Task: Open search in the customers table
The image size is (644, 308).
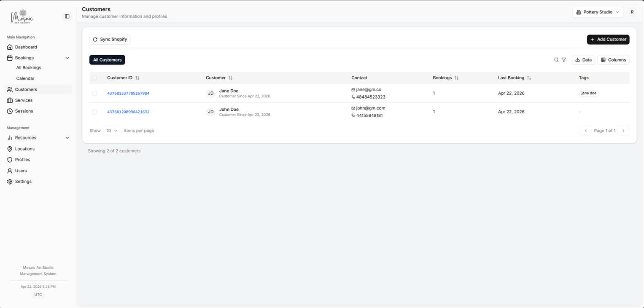Action: tap(556, 60)
